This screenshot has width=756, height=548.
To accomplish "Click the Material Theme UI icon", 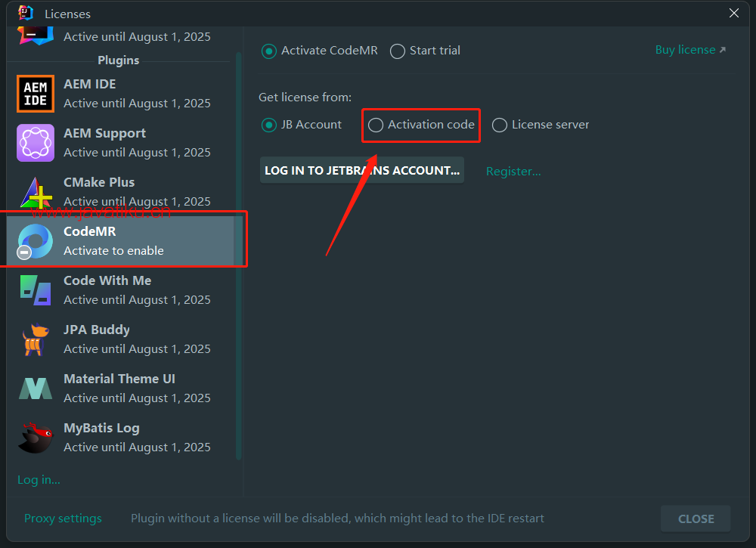I will click(36, 389).
